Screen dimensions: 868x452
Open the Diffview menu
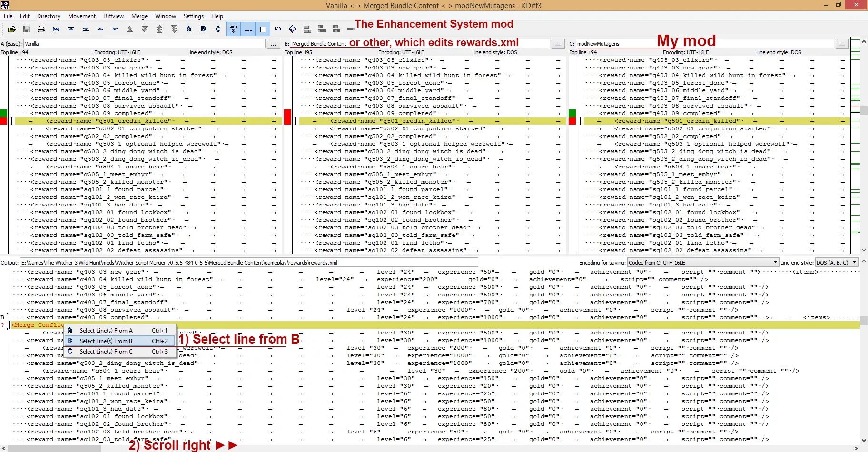point(113,16)
